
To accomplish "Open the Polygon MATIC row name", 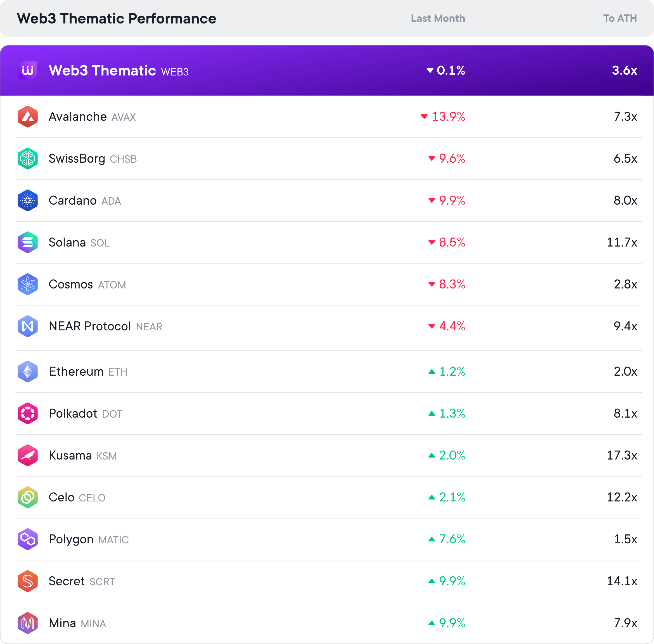I will [x=89, y=539].
